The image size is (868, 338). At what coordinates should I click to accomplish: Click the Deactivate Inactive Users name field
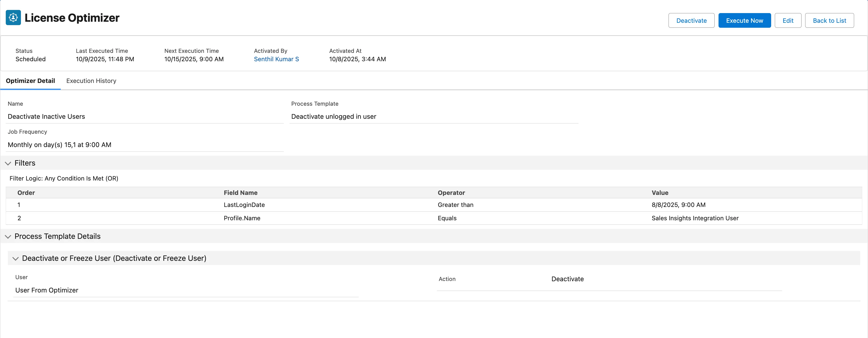(x=47, y=116)
